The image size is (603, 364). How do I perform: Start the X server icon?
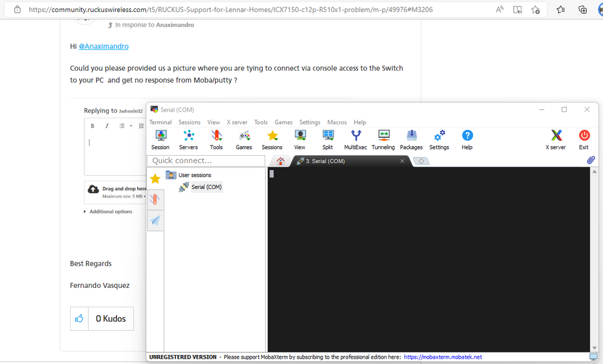point(555,139)
